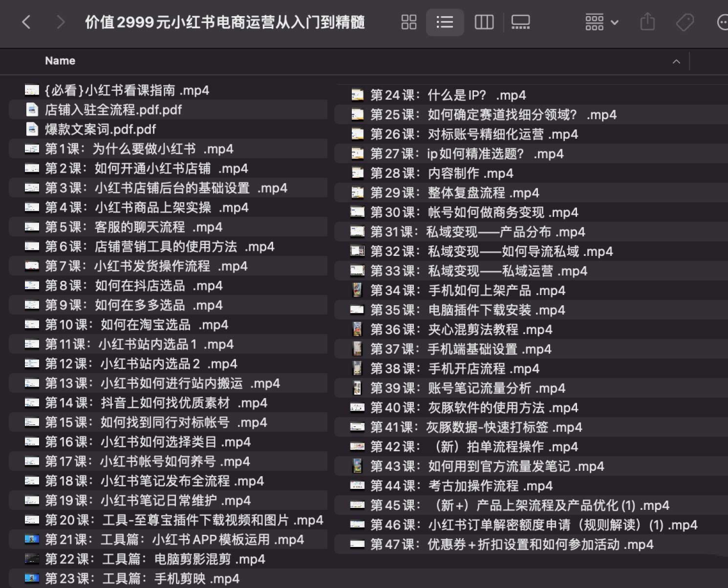
Task: Switch to gallery view
Action: pyautogui.click(x=520, y=22)
